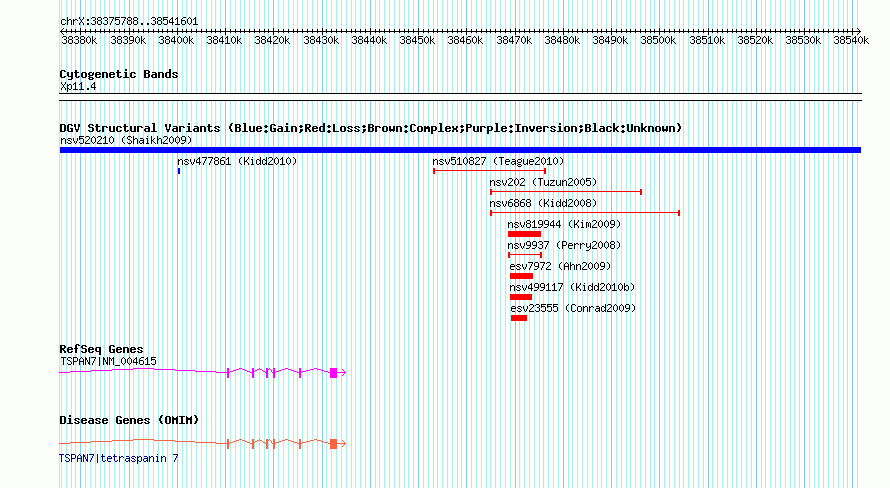The image size is (890, 488).
Task: Click the 38470k ruler tick label
Action: click(x=514, y=40)
